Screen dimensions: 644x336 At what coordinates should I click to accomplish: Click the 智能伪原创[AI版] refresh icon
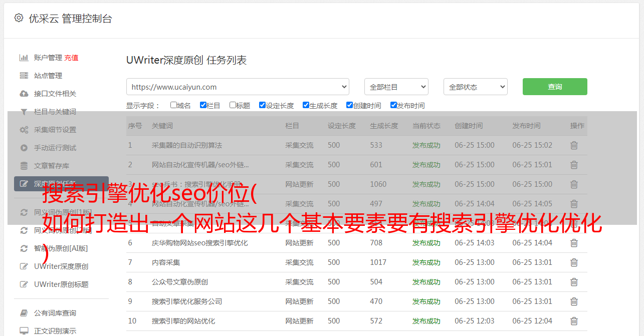(24, 248)
